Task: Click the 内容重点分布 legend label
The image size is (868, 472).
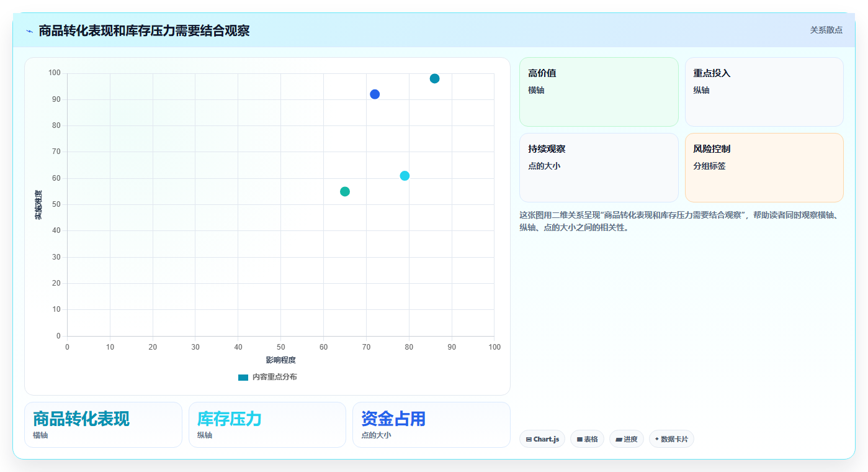Action: [274, 377]
